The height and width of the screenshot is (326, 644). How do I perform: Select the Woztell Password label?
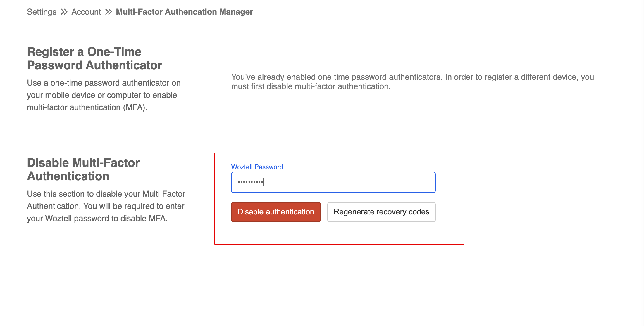pos(257,167)
